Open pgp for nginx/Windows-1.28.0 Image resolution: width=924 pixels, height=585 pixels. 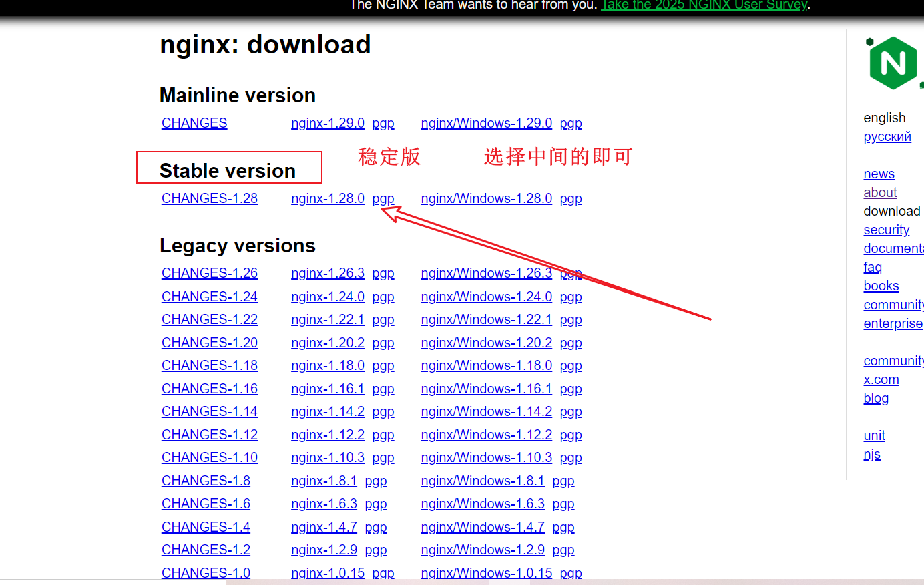(x=571, y=198)
